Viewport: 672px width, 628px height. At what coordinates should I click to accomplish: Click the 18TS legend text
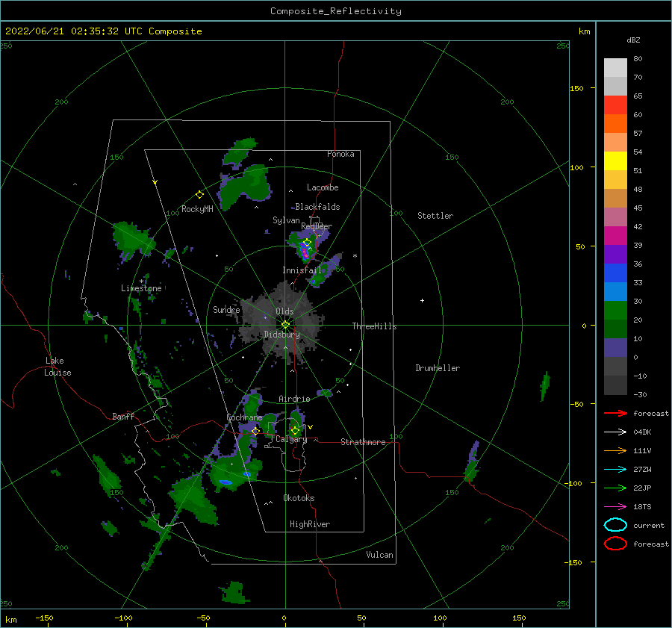[642, 507]
